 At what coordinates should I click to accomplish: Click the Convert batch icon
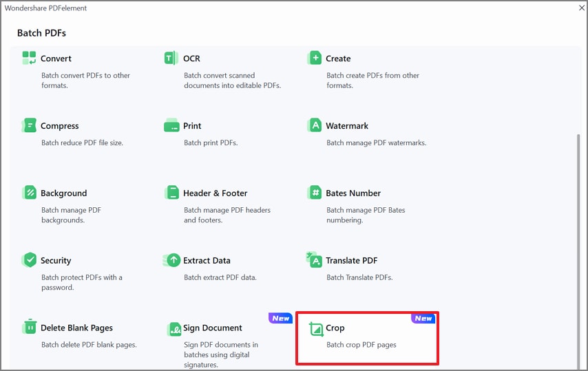click(x=29, y=58)
